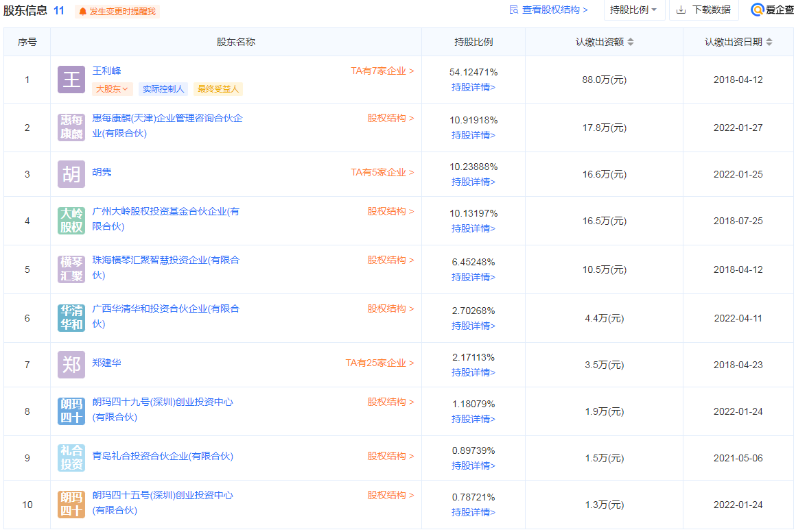Open the 持股比例 dropdown filter

click(633, 10)
